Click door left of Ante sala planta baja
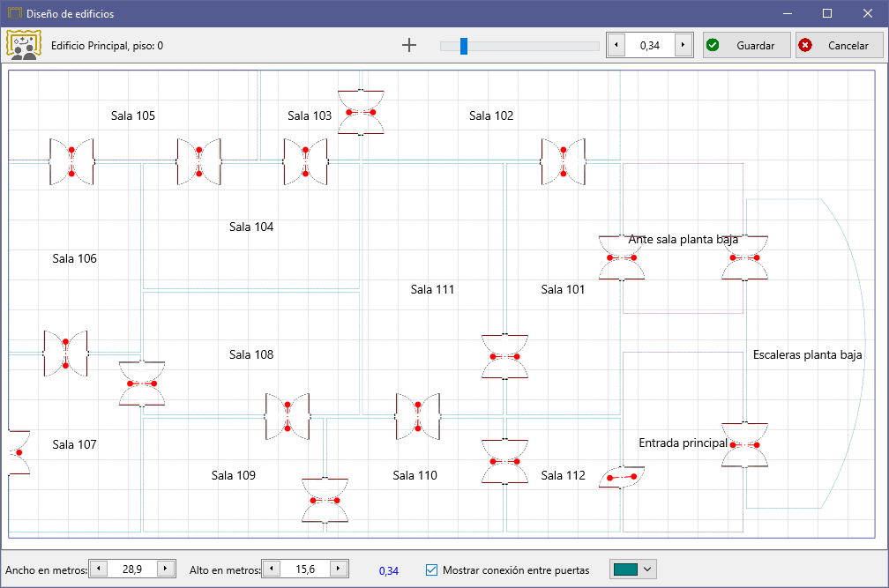 pos(622,257)
